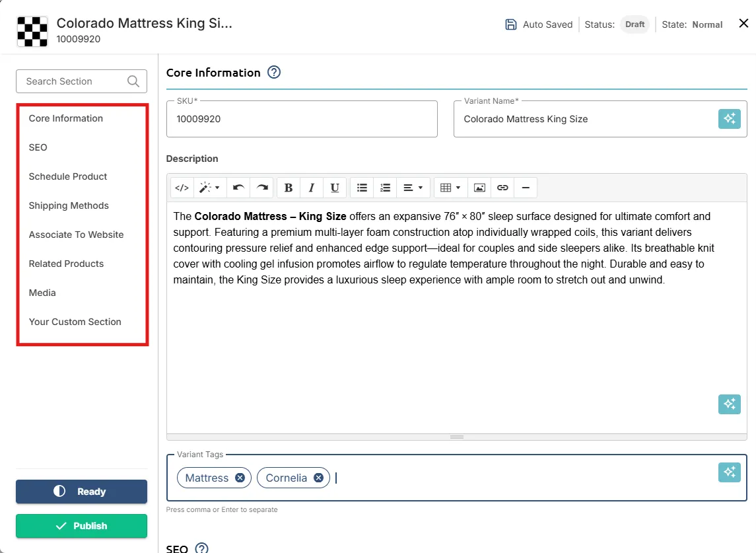Open the table insert dropdown
The image size is (756, 553).
450,188
